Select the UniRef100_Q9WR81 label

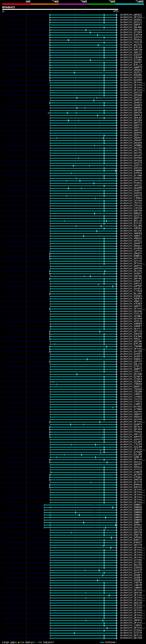point(131,517)
